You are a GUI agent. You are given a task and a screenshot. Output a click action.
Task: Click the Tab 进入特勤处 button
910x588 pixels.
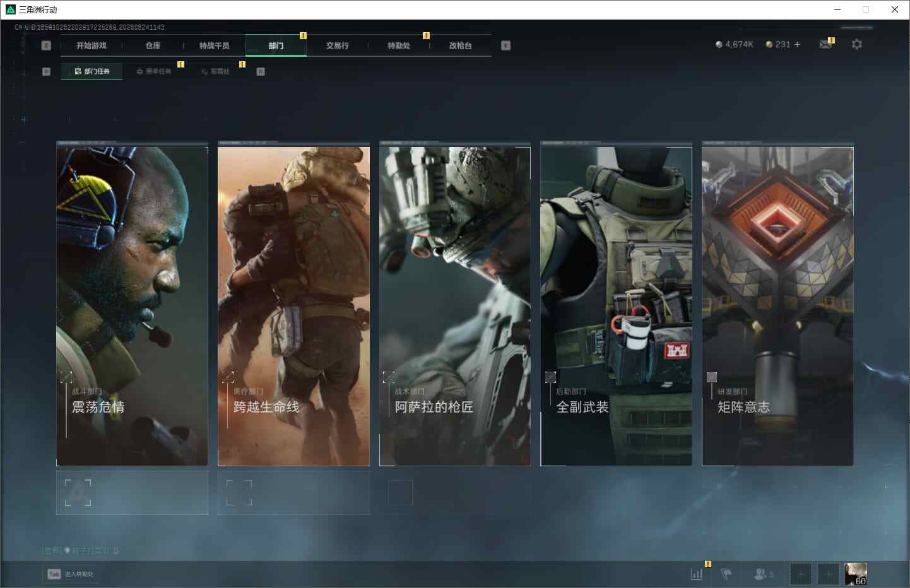point(71,574)
